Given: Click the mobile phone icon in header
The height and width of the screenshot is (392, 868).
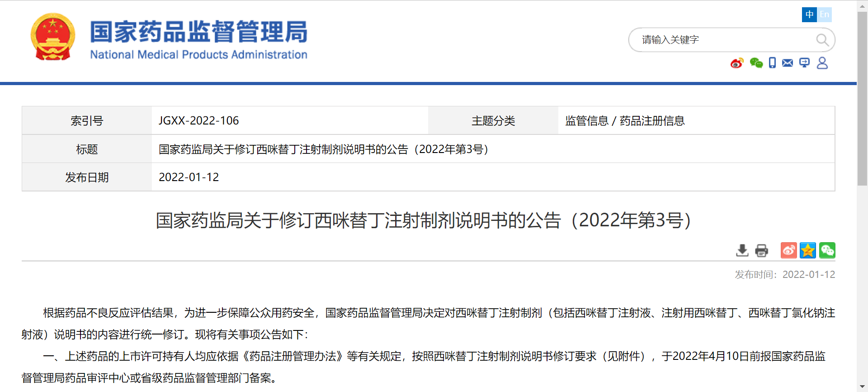Looking at the screenshot, I should [x=772, y=63].
